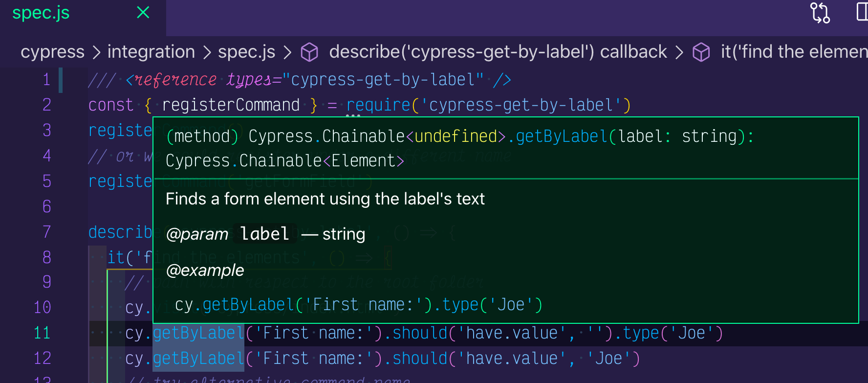The height and width of the screenshot is (383, 868).
Task: Select cypress in the breadcrumb path
Action: (52, 52)
